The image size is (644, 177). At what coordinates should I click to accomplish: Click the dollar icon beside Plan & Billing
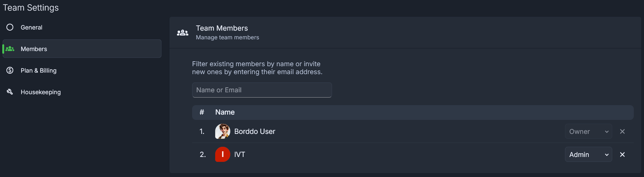(x=10, y=70)
